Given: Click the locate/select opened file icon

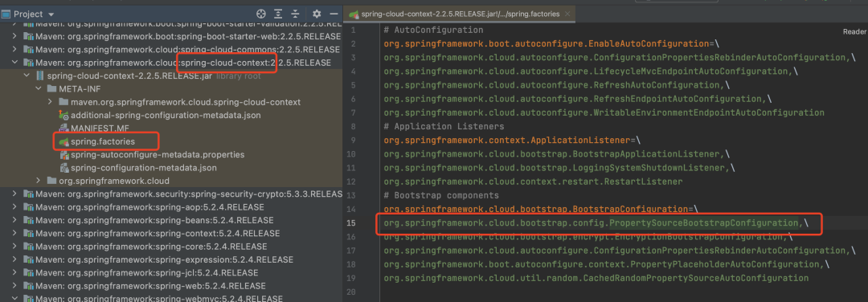Looking at the screenshot, I should click(x=260, y=14).
